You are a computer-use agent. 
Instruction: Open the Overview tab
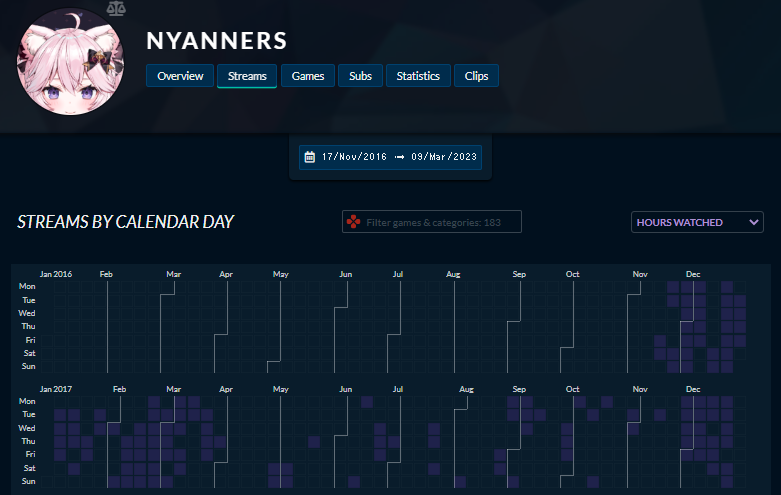(180, 76)
